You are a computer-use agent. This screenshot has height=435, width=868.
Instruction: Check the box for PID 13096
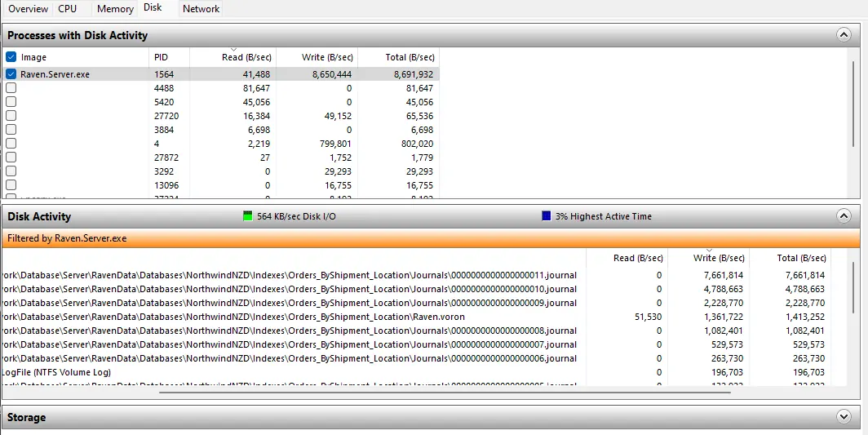(11, 184)
